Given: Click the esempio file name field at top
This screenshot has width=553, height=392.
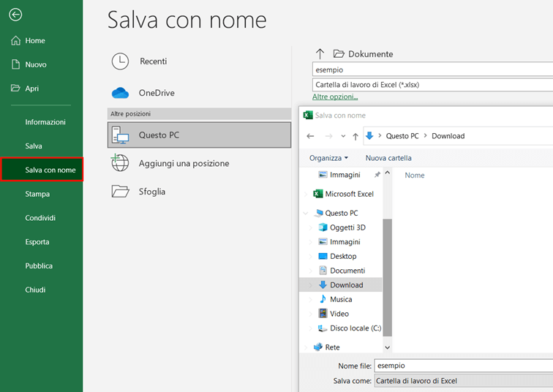Looking at the screenshot, I should click(x=432, y=69).
